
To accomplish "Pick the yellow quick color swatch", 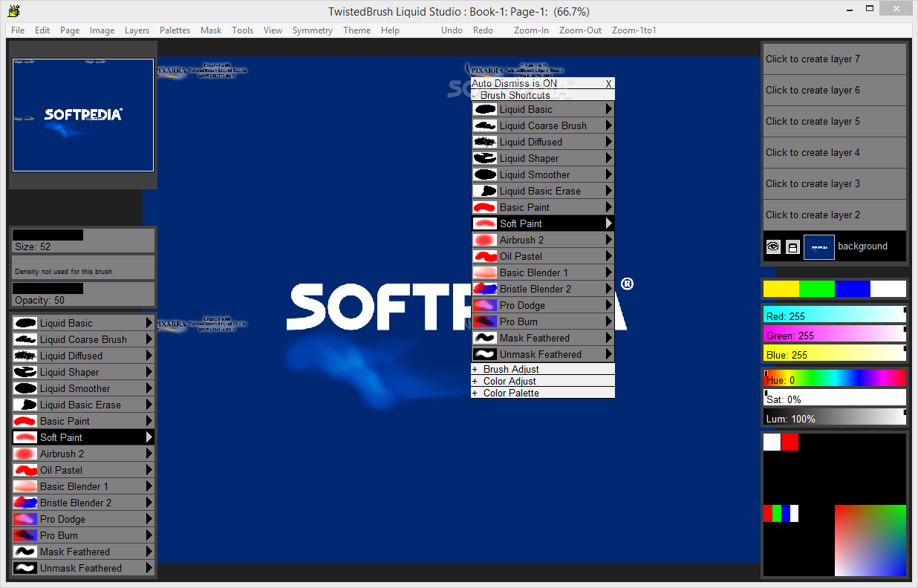I will point(781,289).
